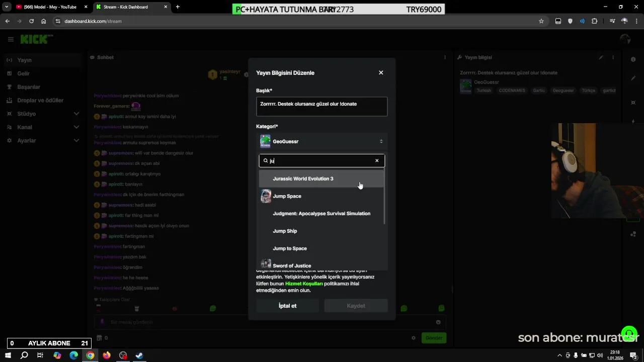Clear the category search field
Viewport: 644px width, 362px height.
pos(377,161)
